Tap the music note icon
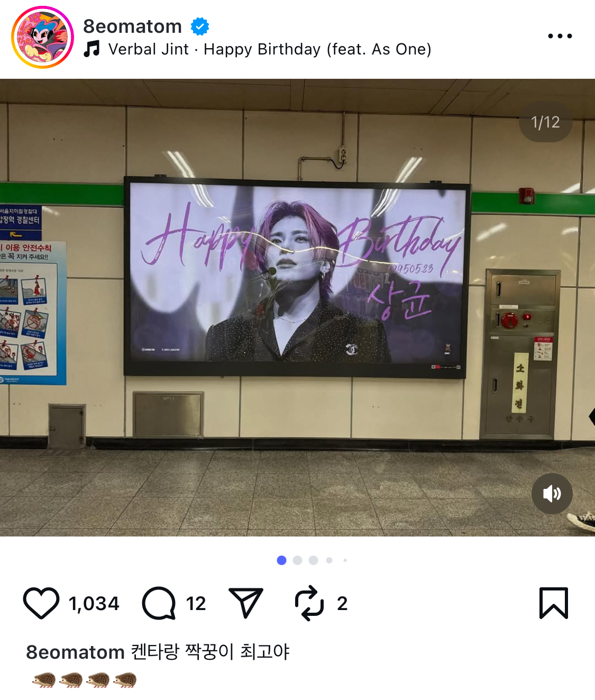 (92, 49)
